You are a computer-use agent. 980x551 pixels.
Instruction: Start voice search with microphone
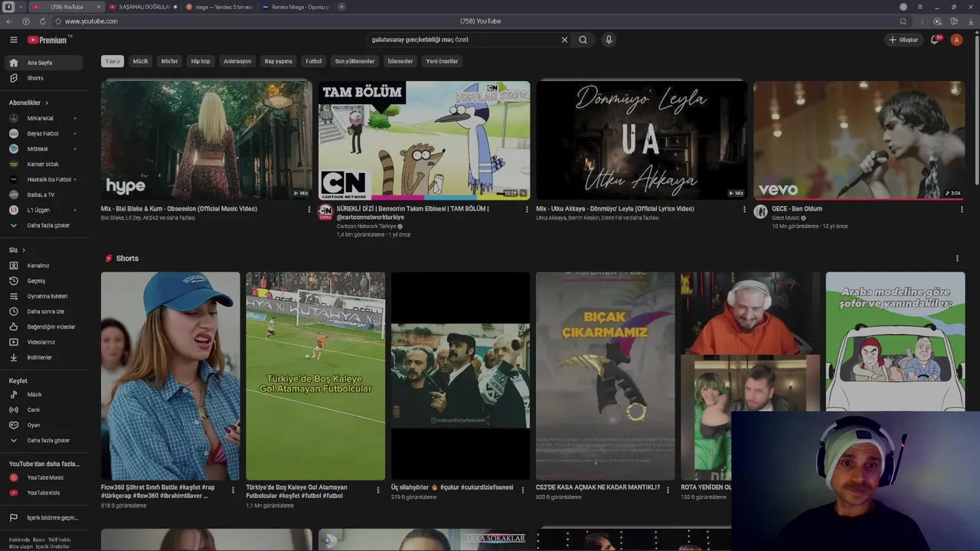[609, 40]
